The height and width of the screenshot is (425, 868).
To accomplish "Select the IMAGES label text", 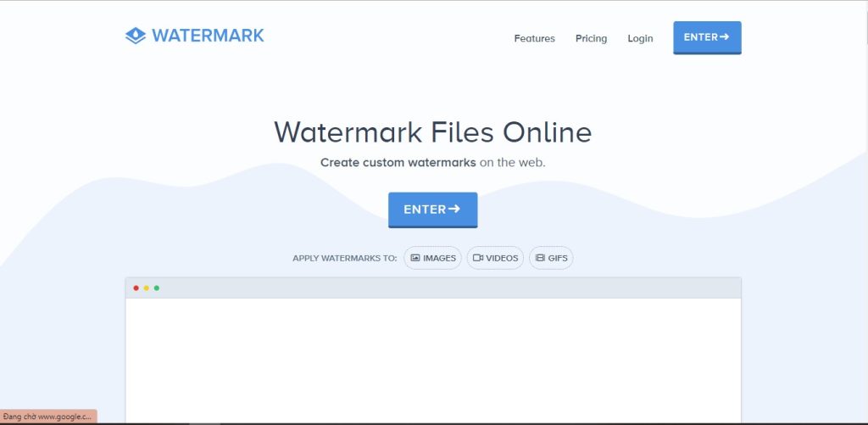I will [x=440, y=258].
